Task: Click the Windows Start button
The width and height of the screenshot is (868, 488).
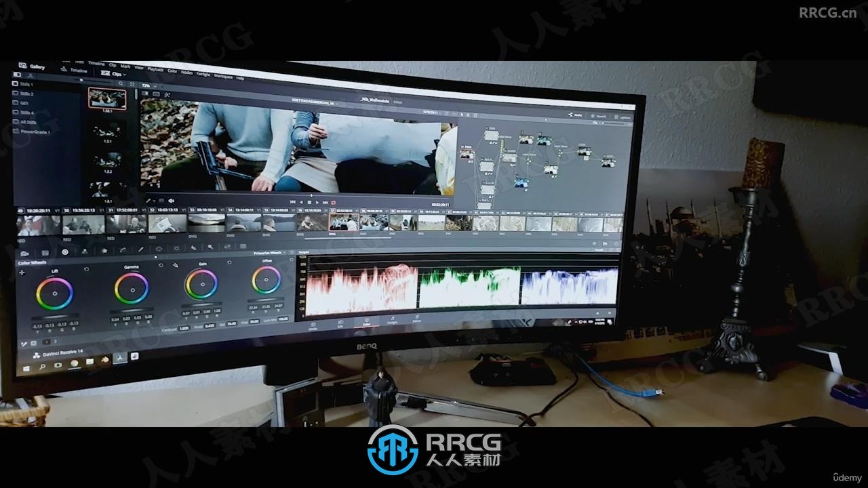Action: 26,369
